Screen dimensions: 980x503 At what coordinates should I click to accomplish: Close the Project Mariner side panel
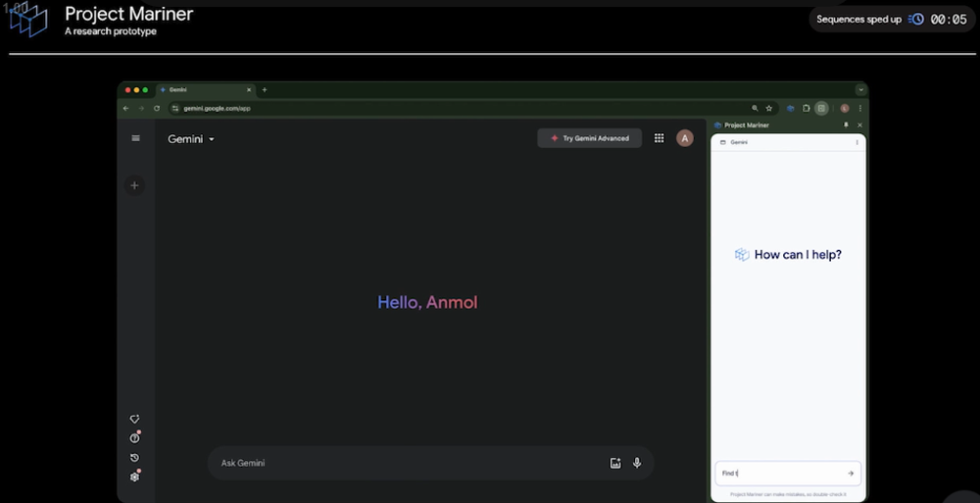(x=860, y=126)
